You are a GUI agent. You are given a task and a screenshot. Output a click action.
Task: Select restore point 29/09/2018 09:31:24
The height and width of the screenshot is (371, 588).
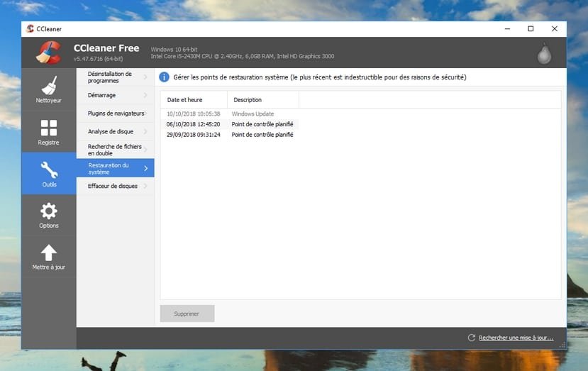click(194, 135)
